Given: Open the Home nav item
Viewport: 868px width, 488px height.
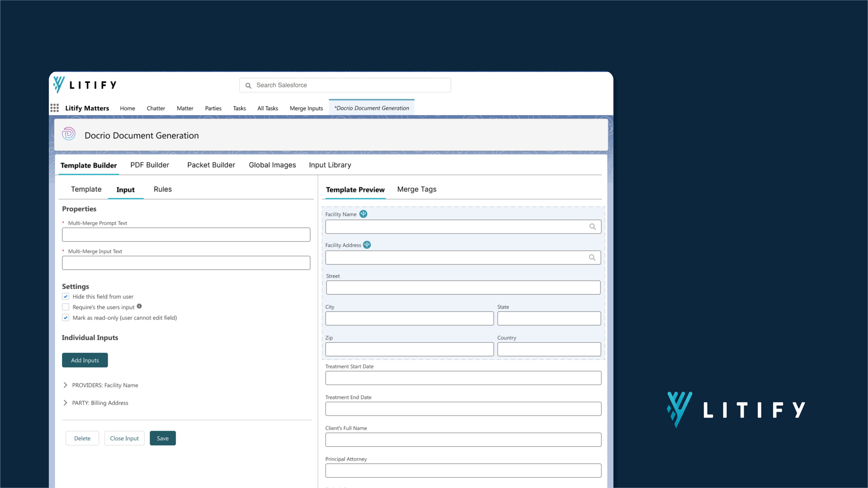Looking at the screenshot, I should pyautogui.click(x=127, y=108).
